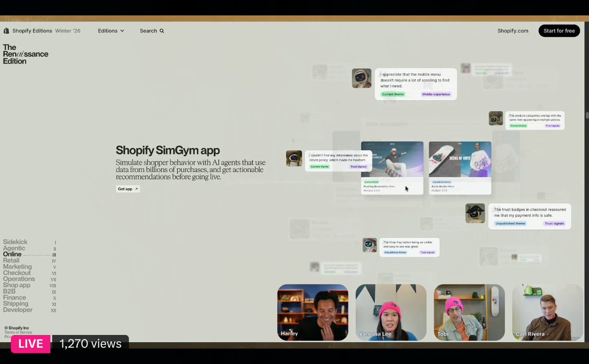This screenshot has width=589, height=364.
Task: Expand the Editions dropdown menu
Action: [x=111, y=31]
